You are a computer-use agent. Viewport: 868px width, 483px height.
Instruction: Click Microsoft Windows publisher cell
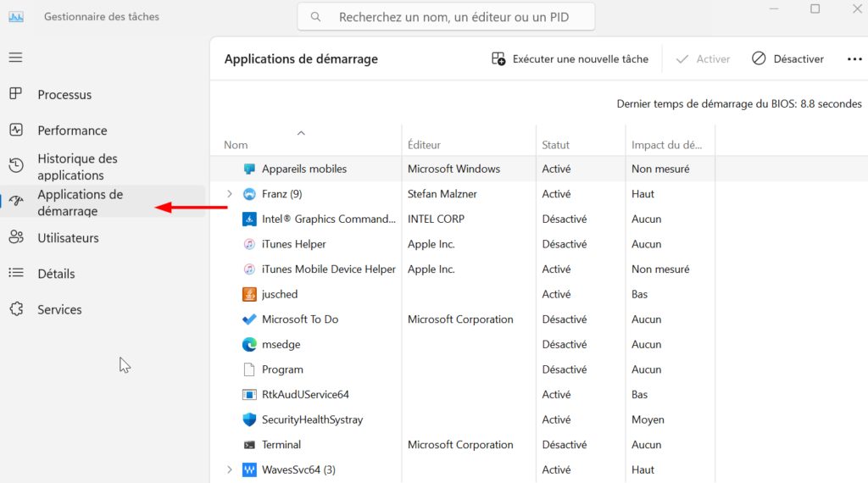tap(454, 169)
